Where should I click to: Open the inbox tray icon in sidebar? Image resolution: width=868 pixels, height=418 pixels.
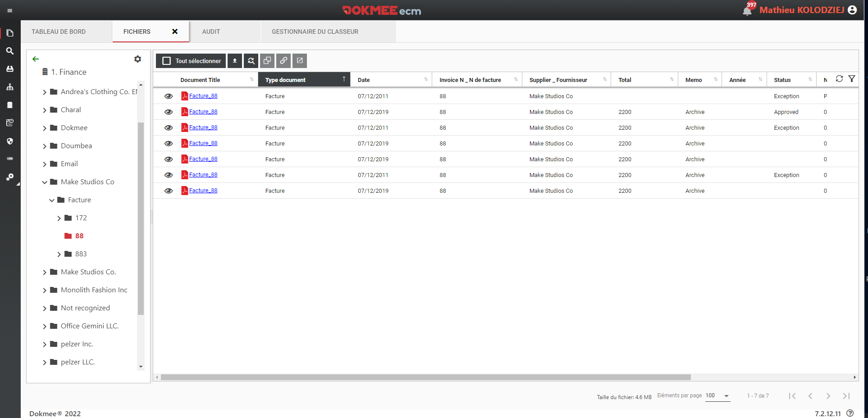point(10,69)
